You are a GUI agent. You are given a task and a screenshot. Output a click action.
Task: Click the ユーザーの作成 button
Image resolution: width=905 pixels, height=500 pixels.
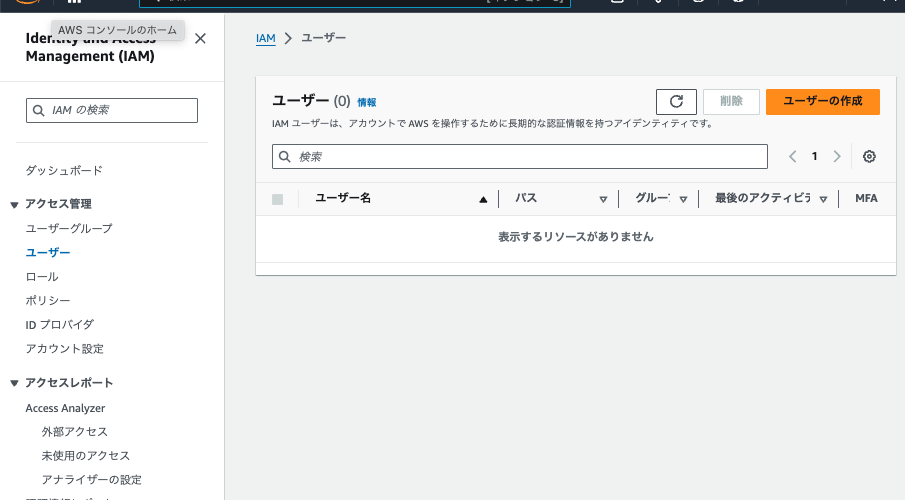click(822, 102)
